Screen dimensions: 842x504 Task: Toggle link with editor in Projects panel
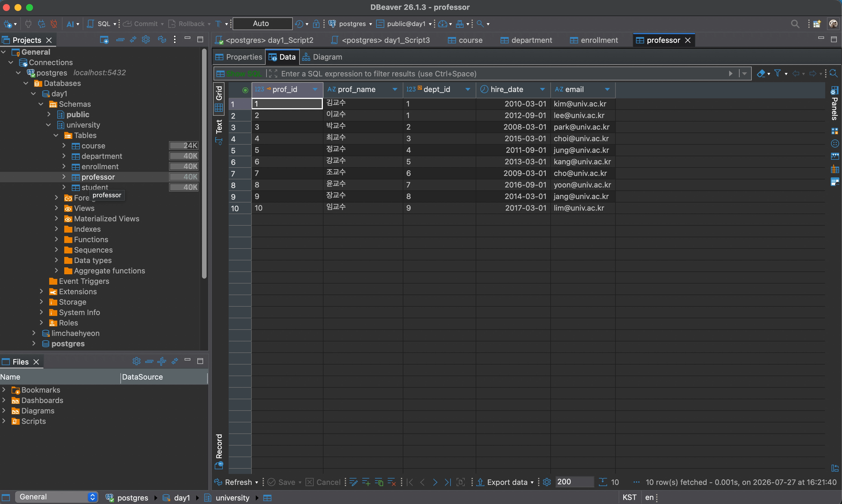pyautogui.click(x=133, y=40)
